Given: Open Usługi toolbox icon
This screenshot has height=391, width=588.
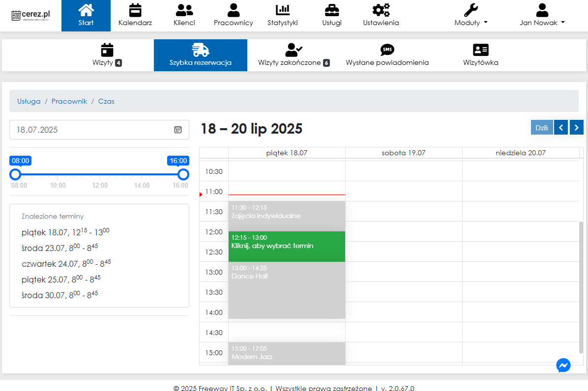Looking at the screenshot, I should pos(332,10).
